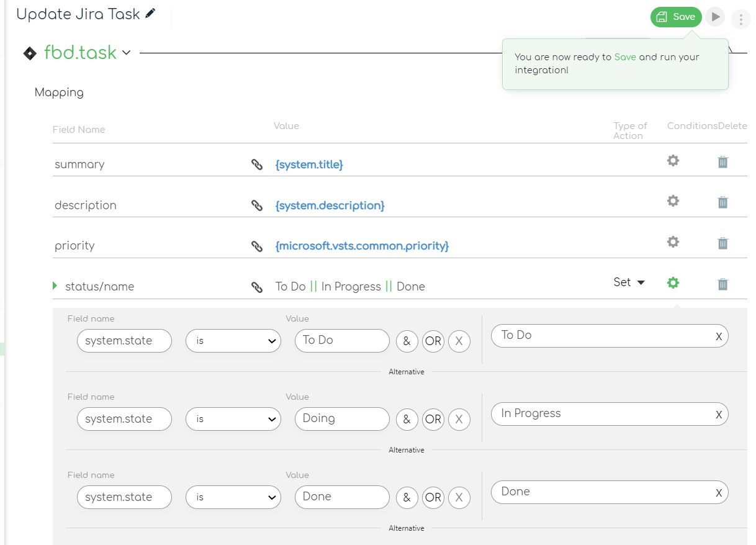Screen dimensions: 756x545
Task: Clear the To Do result value x
Action: tap(719, 336)
